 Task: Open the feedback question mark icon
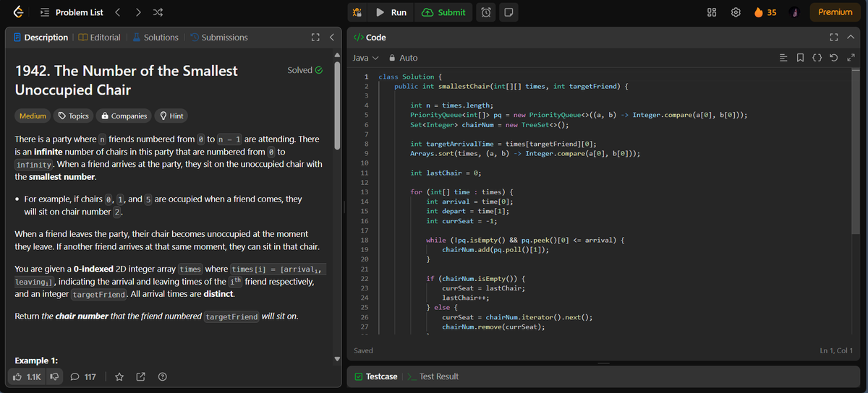[x=163, y=376]
